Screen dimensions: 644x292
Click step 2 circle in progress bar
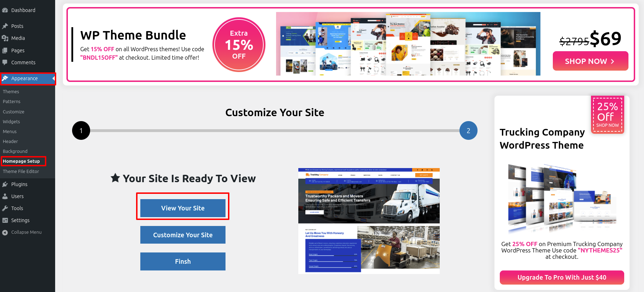coord(468,131)
